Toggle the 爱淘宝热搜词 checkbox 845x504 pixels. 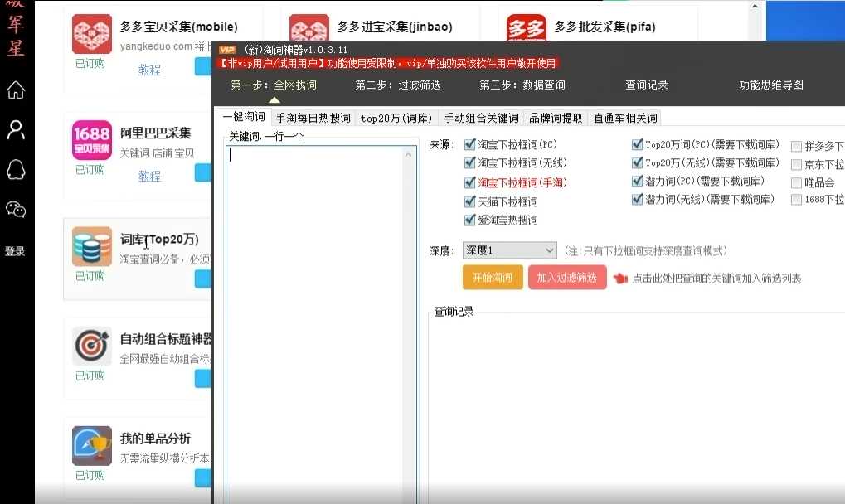click(469, 220)
